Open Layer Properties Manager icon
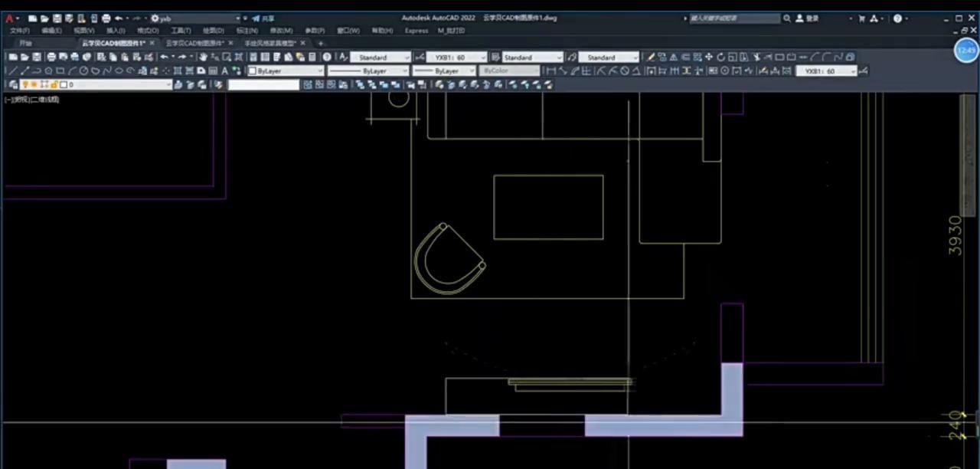Screen dimensions: 980x469 12,85
